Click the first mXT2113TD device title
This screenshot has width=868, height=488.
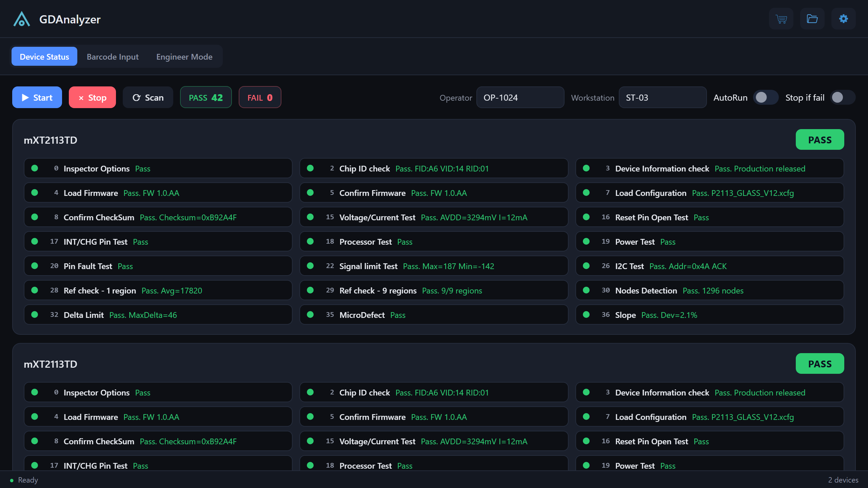[x=51, y=140]
